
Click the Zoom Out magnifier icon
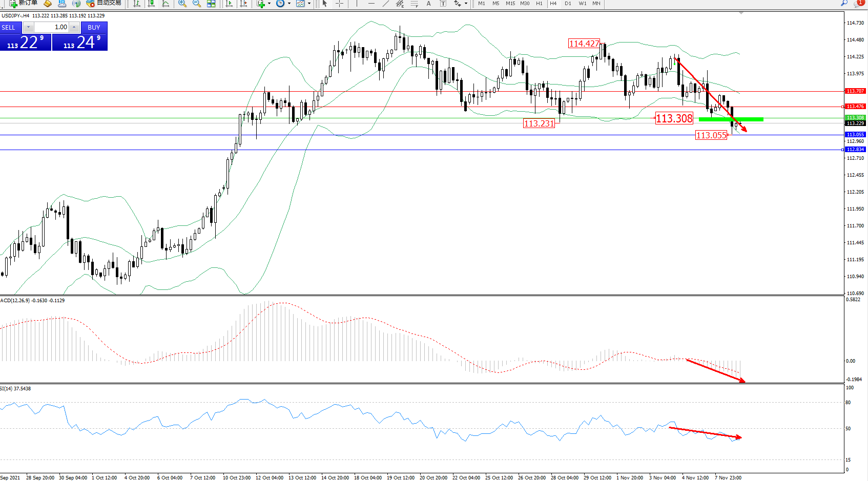(x=196, y=4)
